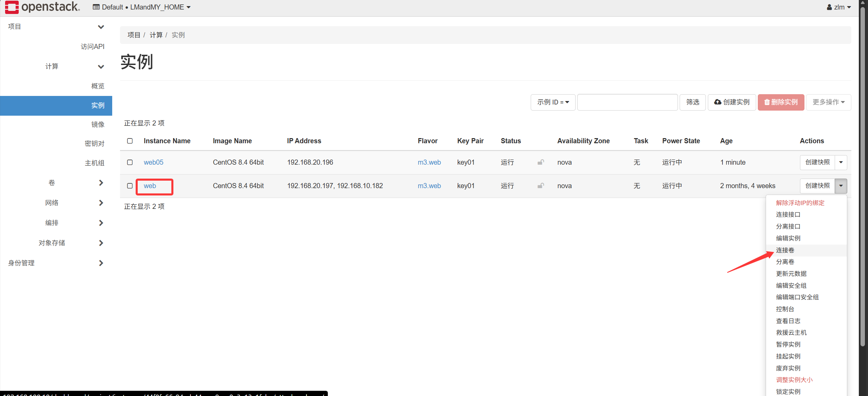This screenshot has height=396, width=868.
Task: Open the m3.web flavor link for web05
Action: (429, 162)
